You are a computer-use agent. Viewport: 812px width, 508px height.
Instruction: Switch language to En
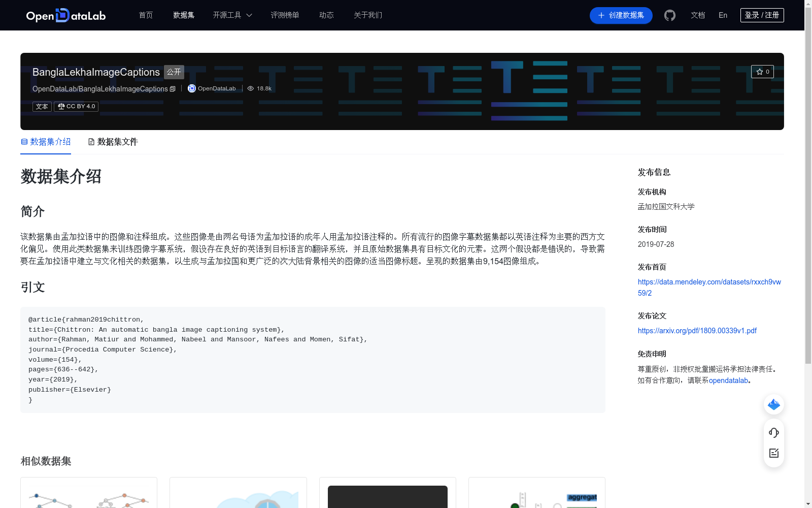[x=723, y=15]
